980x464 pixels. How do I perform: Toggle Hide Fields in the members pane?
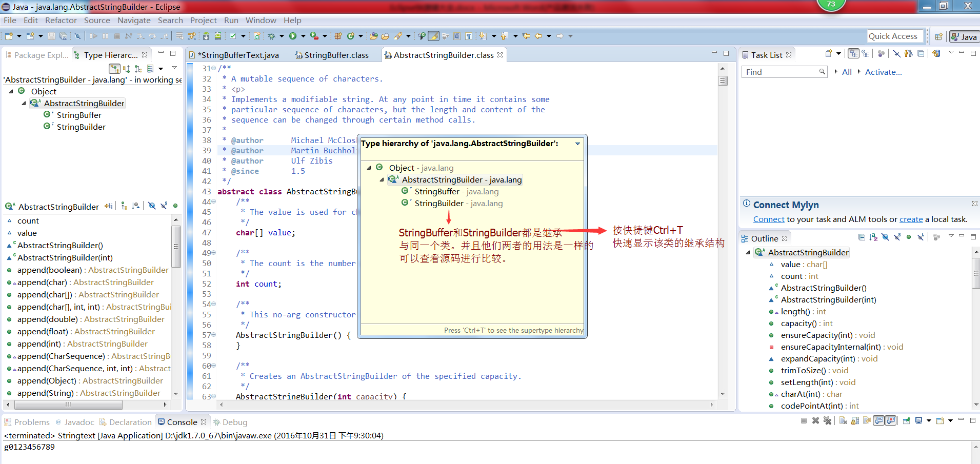(152, 206)
